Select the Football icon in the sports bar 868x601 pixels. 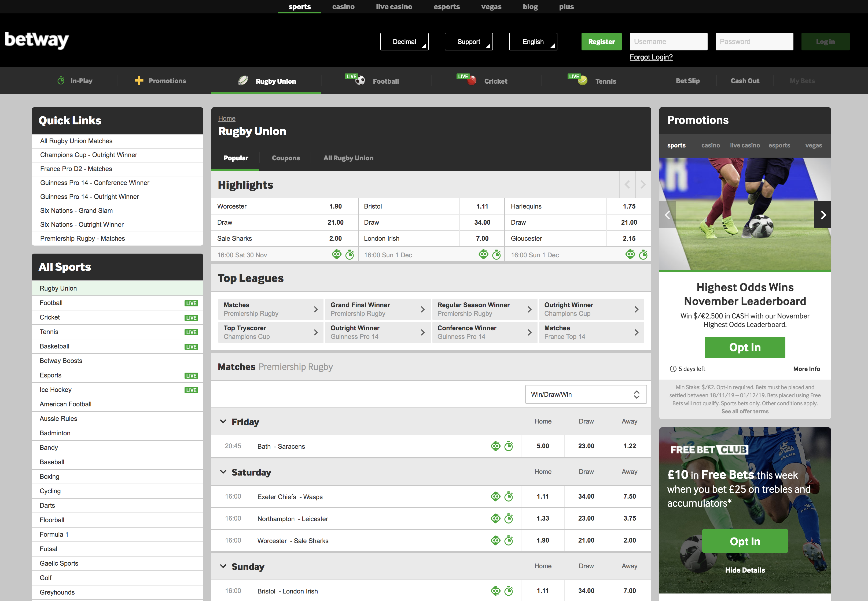[x=359, y=81]
